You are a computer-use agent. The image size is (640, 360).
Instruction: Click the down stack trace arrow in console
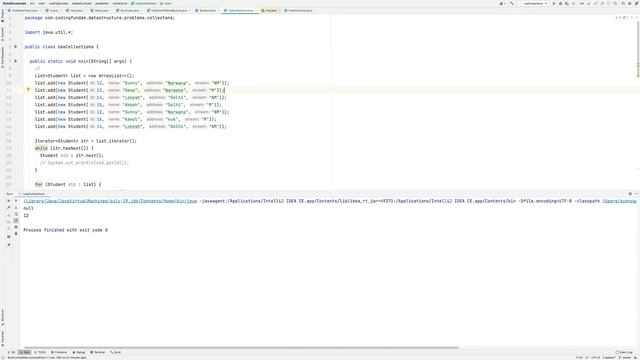point(16,207)
